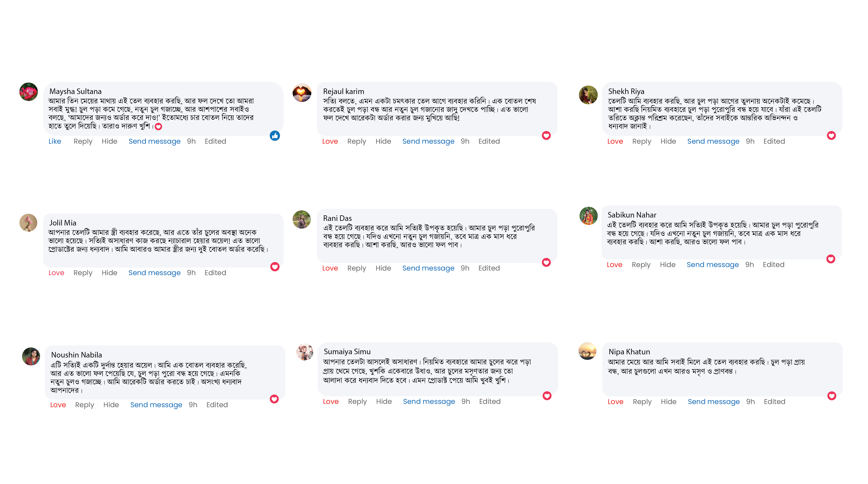The image size is (868, 484).
Task: Hide Jolil Mia's comment
Action: pos(110,273)
